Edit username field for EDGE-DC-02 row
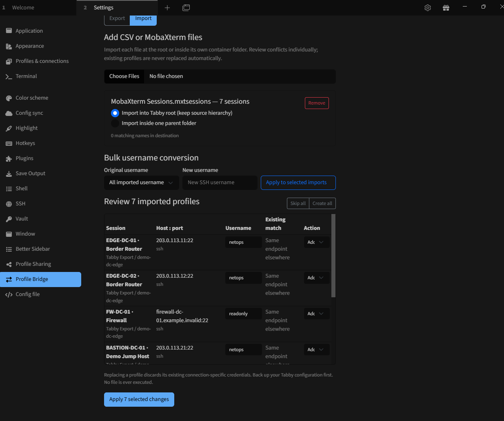 [244, 278]
